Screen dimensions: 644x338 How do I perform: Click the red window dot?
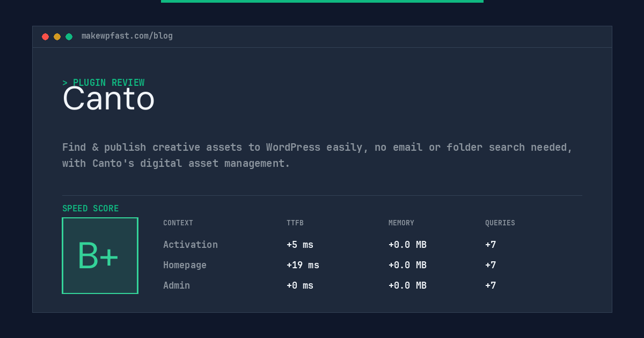pyautogui.click(x=45, y=36)
